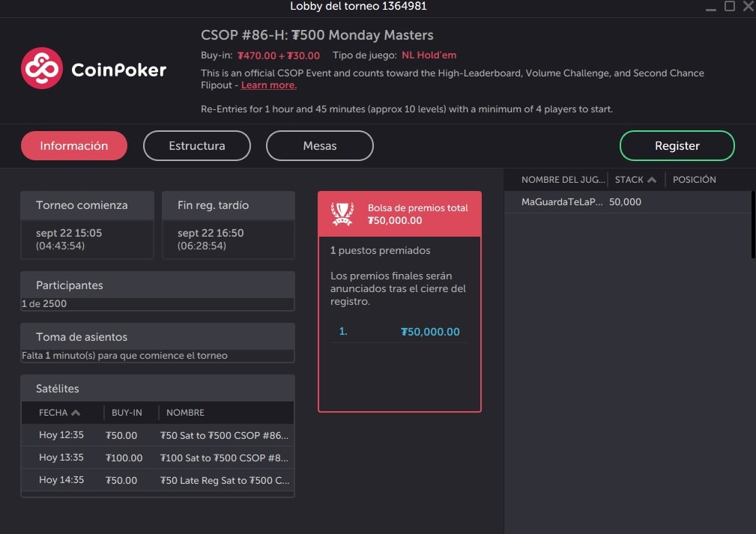Select the ₮50 Sat to ₮500 CSOP satellite
Image resolution: width=756 pixels, height=534 pixels.
[157, 435]
